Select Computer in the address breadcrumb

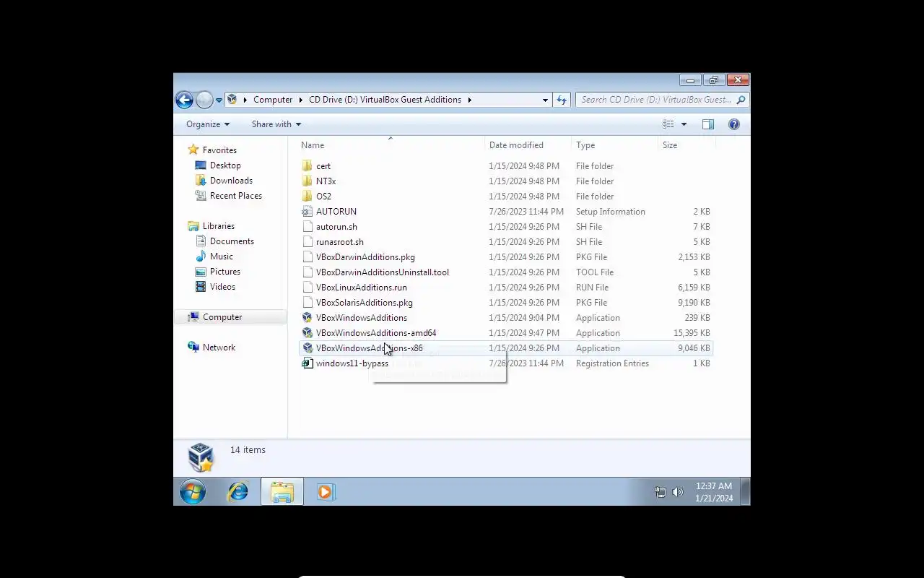pos(273,100)
